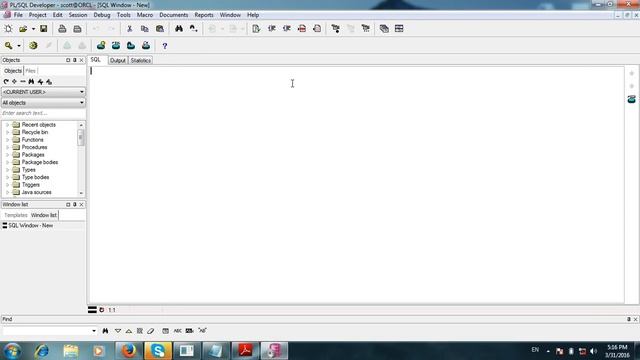Click the Find panel search input field
This screenshot has height=360, width=640.
coord(47,331)
